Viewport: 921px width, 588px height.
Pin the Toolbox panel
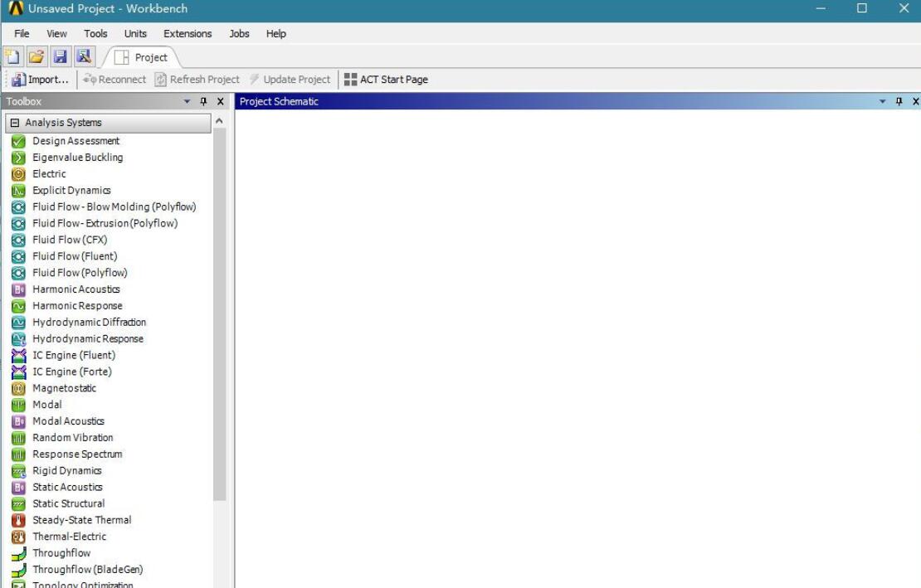point(204,101)
